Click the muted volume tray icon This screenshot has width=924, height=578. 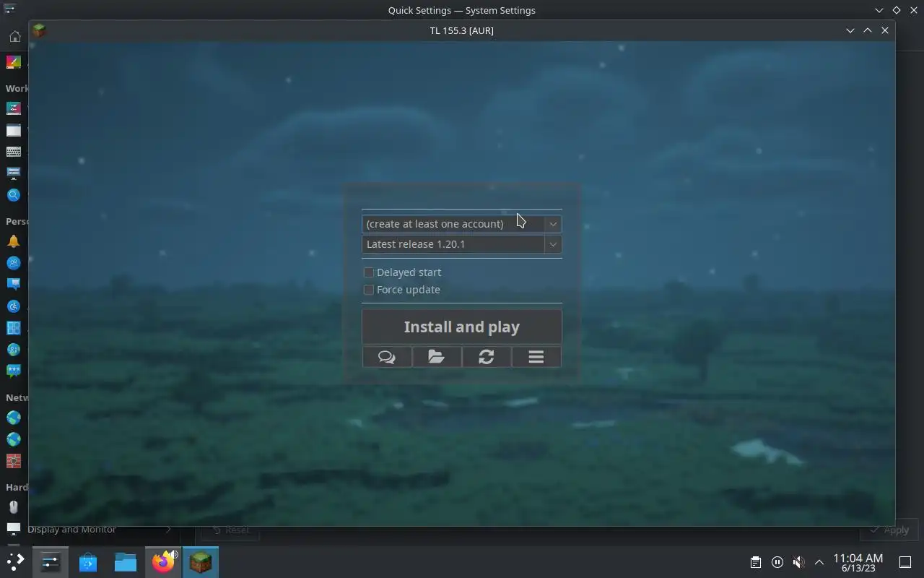click(x=798, y=562)
